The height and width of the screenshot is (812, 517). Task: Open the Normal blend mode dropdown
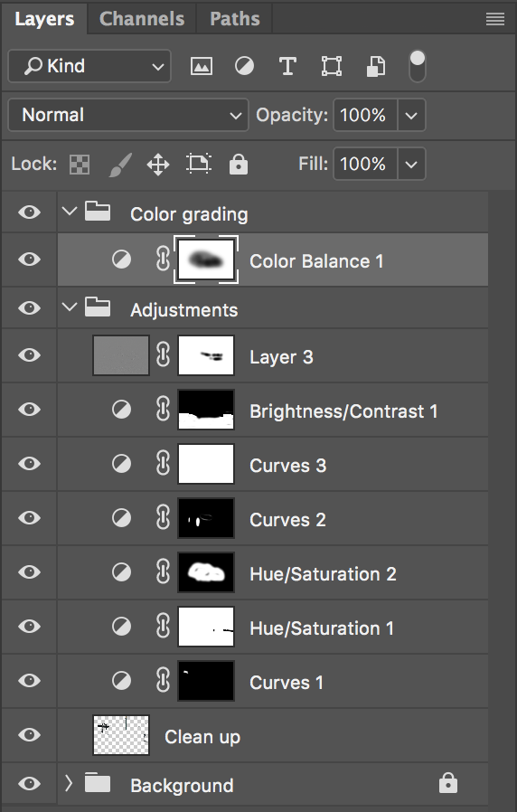click(128, 115)
